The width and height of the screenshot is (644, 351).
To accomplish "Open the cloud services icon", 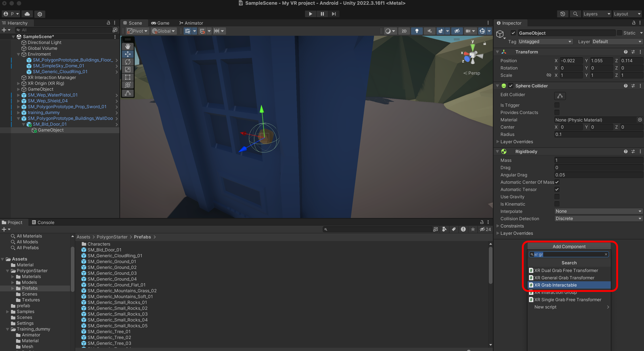I will point(27,14).
